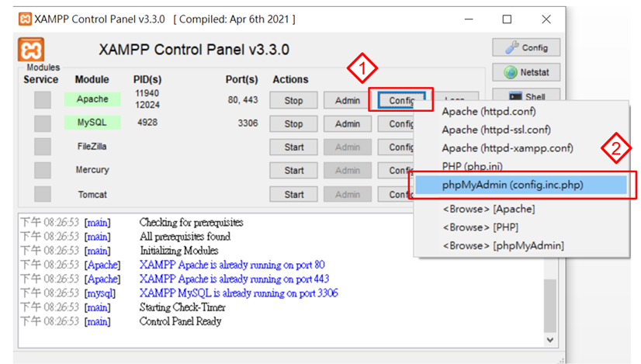Toggle the FileZilla service checkbox

tap(43, 147)
